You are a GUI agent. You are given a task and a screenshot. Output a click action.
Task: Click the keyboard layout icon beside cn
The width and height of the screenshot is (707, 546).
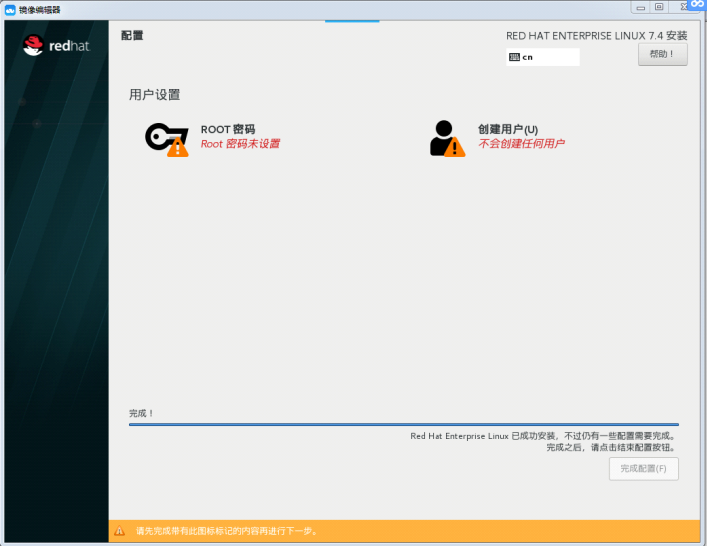(514, 57)
